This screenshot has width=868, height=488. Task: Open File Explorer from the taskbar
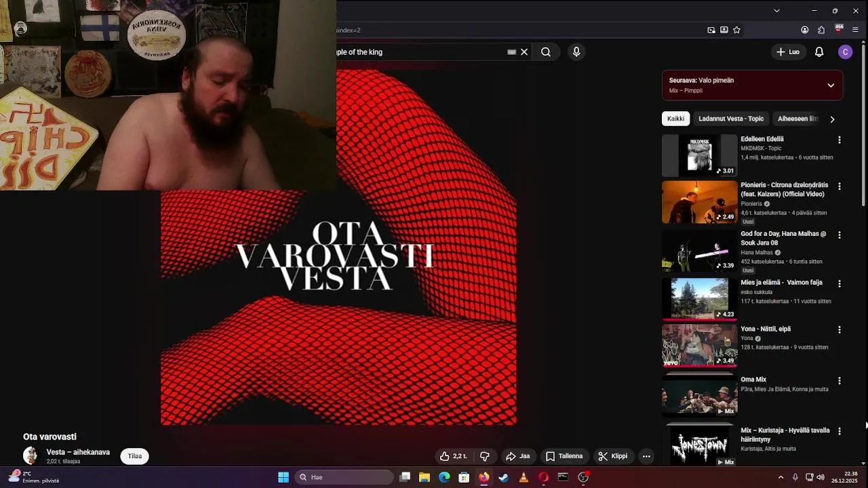click(425, 477)
